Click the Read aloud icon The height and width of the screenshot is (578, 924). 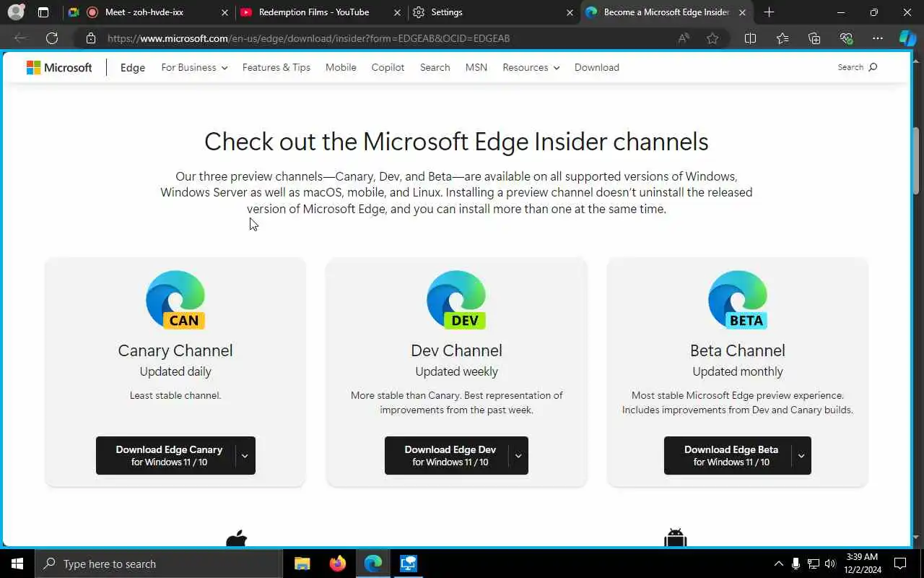point(684,38)
